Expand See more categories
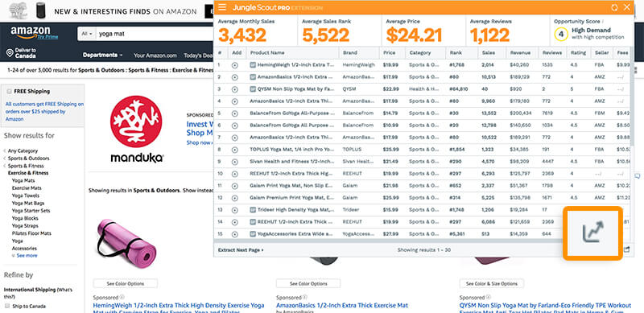 27,256
